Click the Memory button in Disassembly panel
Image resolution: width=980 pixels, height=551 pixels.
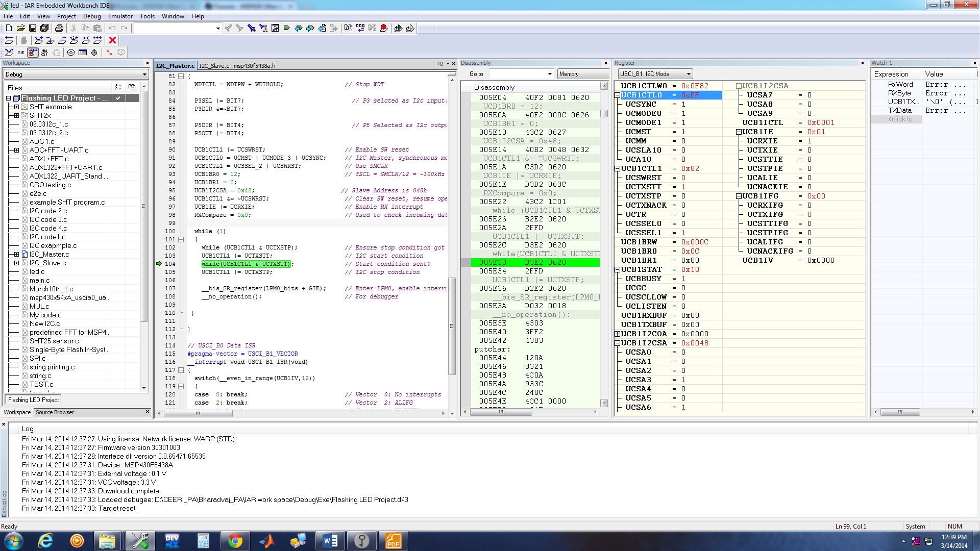[x=582, y=74]
